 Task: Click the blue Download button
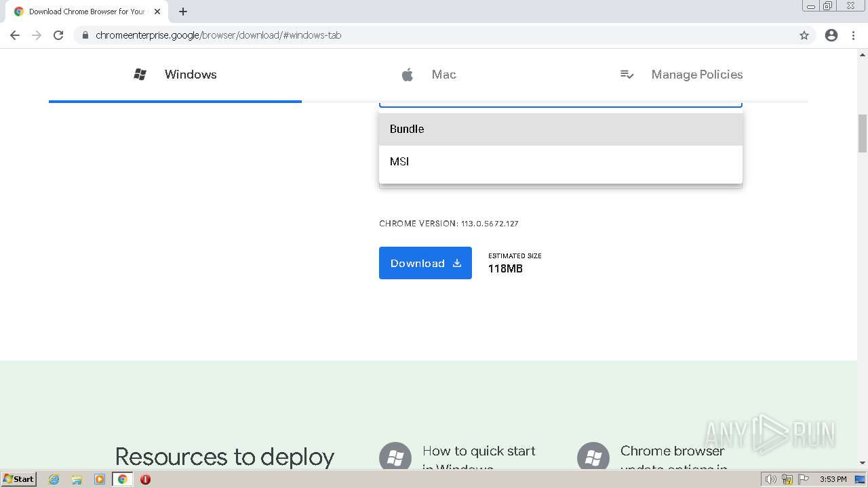coord(425,263)
